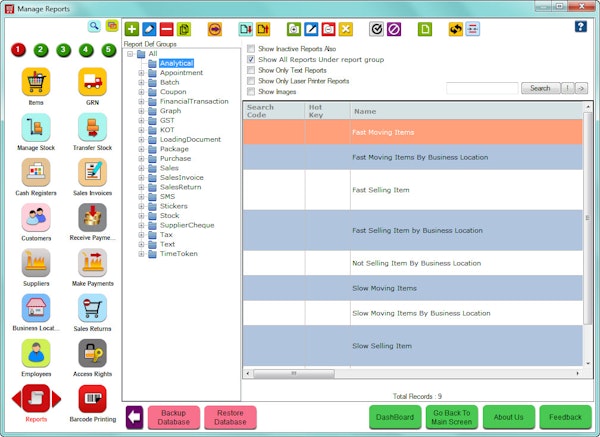Uncheck Show All Reports Under report group

(251, 59)
